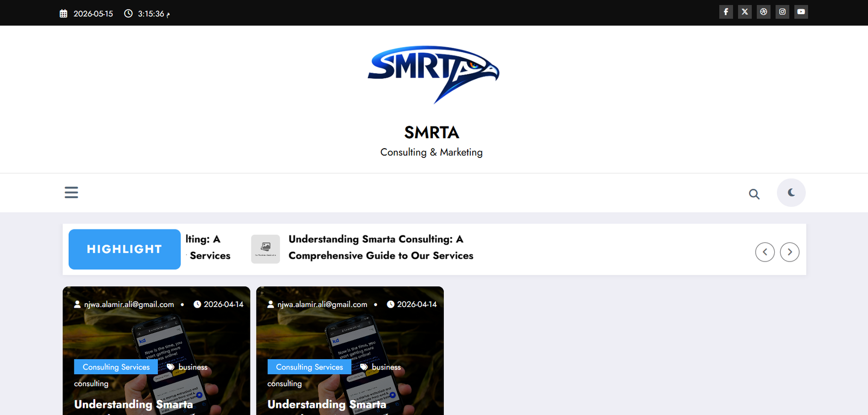Click the author email on the left post card

coord(129,304)
